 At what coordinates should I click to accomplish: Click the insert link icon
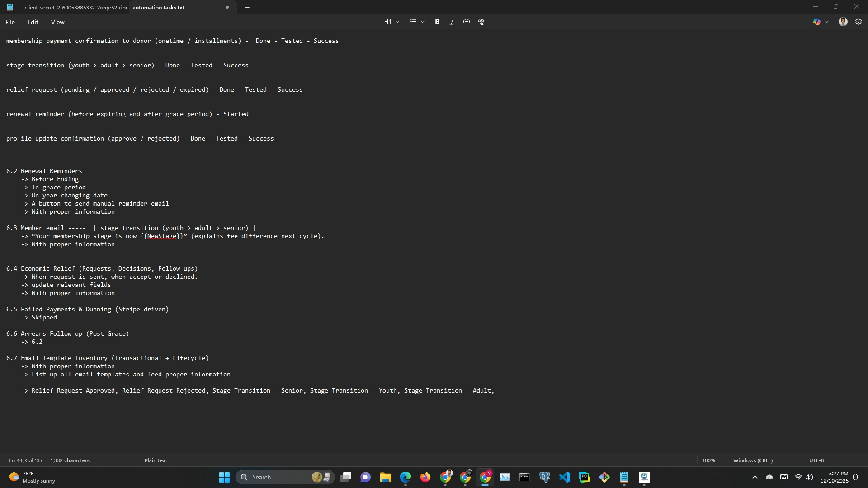[466, 22]
